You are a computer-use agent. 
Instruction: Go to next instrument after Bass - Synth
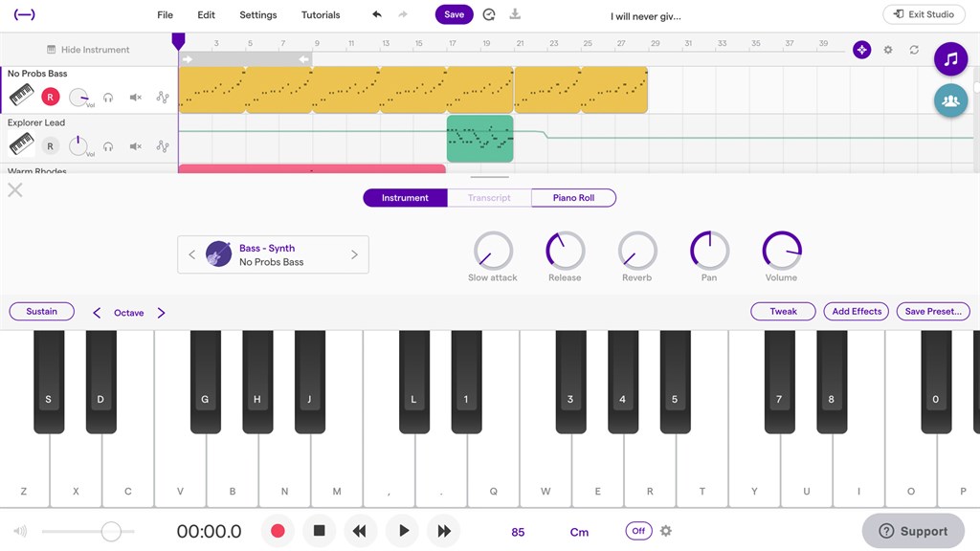[354, 254]
